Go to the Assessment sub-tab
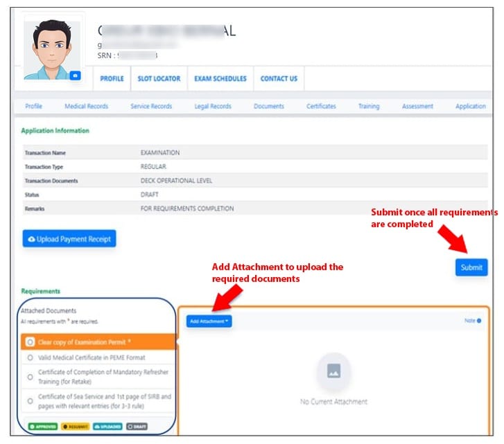504x444 pixels. tap(417, 106)
